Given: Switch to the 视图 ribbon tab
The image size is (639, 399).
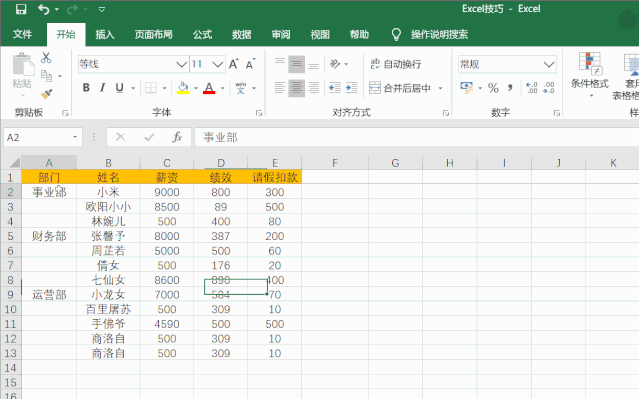Looking at the screenshot, I should pyautogui.click(x=320, y=35).
